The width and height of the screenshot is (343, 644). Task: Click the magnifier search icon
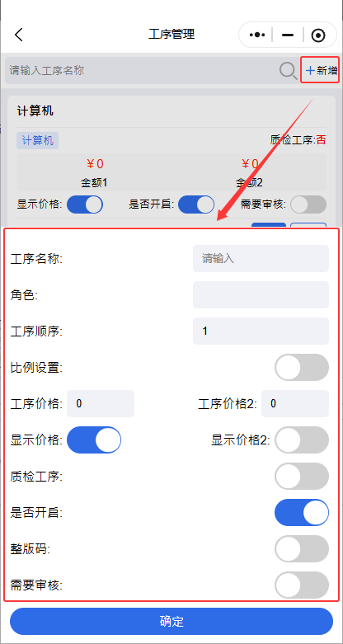point(288,71)
